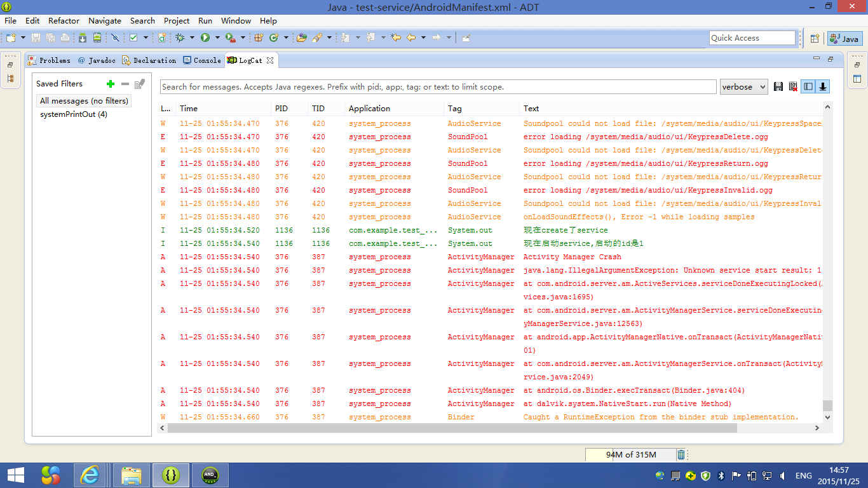Add a new logcat filter with green plus

click(x=111, y=83)
